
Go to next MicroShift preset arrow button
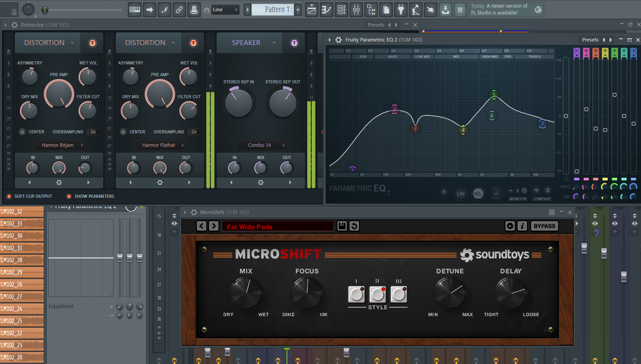coord(214,226)
